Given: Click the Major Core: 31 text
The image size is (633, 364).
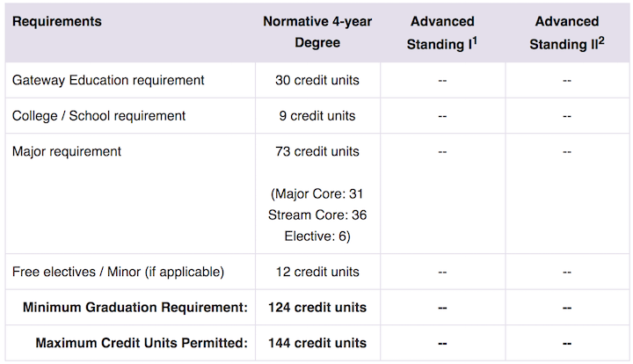Looking at the screenshot, I should 316,194.
